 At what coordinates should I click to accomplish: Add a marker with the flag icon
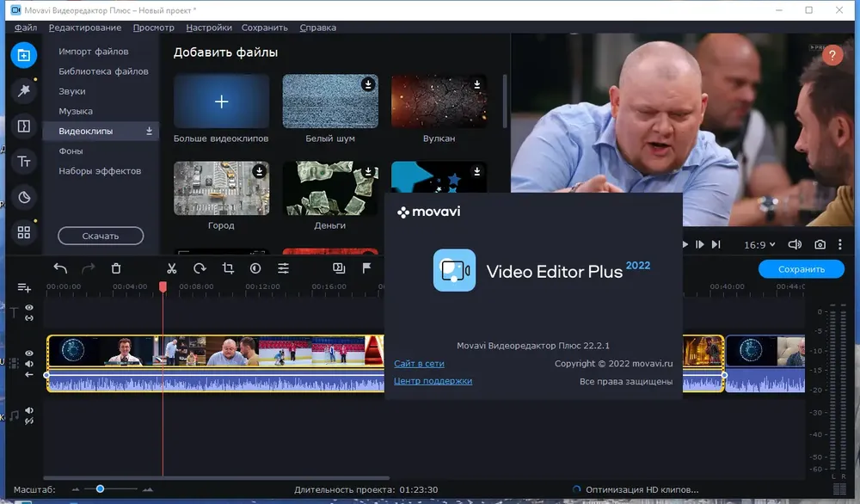pyautogui.click(x=366, y=267)
